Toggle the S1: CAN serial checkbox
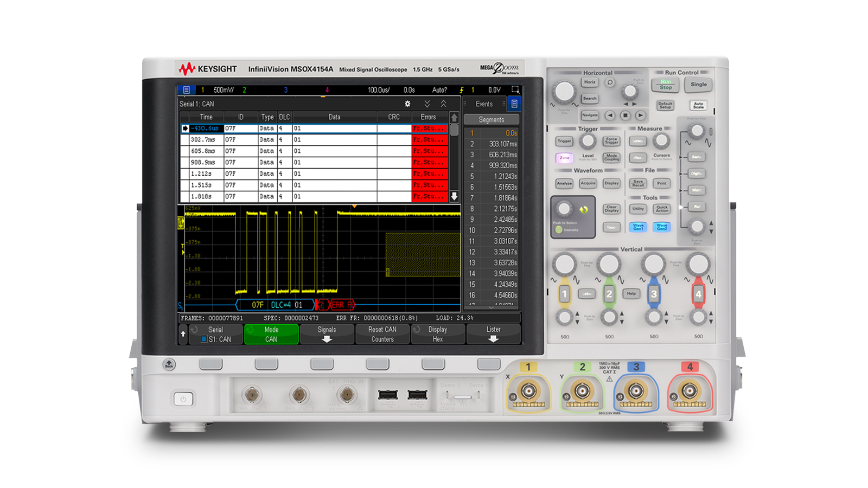This screenshot has width=868, height=488. pyautogui.click(x=204, y=339)
